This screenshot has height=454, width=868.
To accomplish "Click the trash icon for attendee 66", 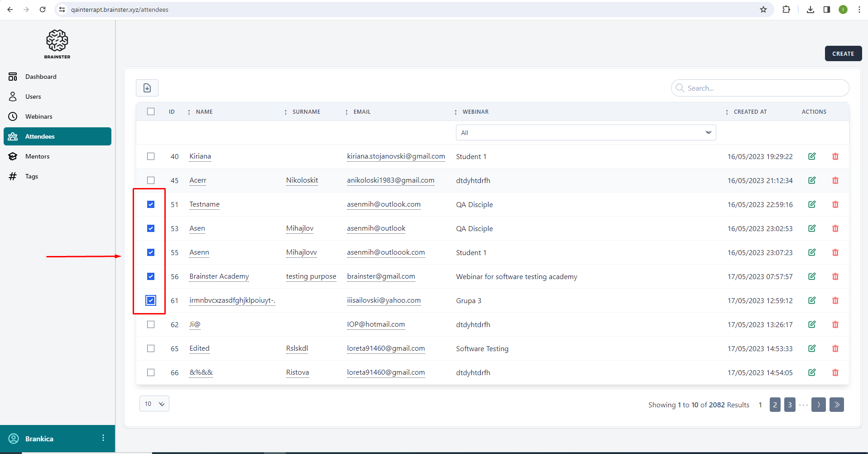I will coord(835,372).
